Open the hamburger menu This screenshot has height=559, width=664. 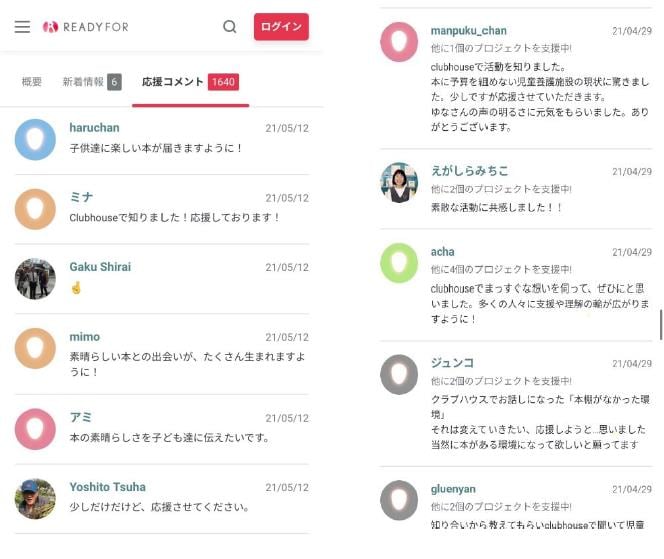pyautogui.click(x=22, y=27)
